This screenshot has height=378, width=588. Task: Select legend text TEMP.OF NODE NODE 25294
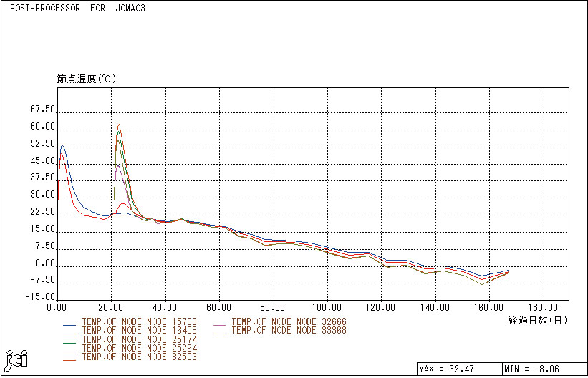click(139, 348)
